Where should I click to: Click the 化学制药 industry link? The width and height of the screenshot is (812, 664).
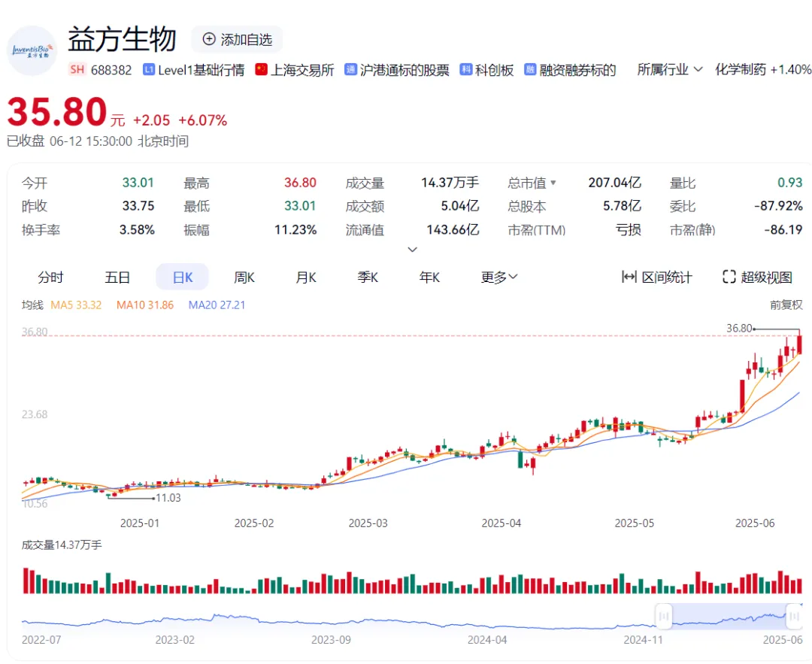click(x=740, y=70)
